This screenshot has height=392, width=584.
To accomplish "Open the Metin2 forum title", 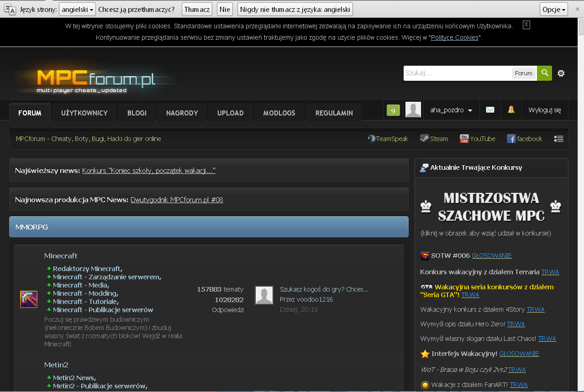I will coord(56,365).
